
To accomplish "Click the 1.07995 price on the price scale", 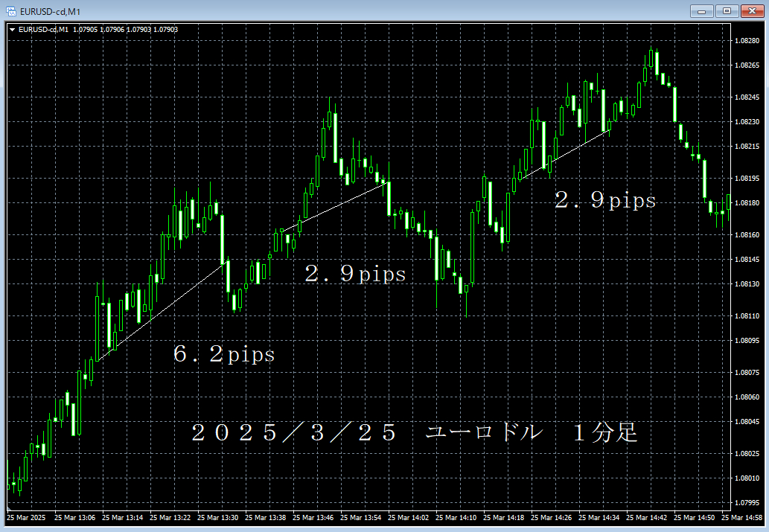I will point(746,502).
